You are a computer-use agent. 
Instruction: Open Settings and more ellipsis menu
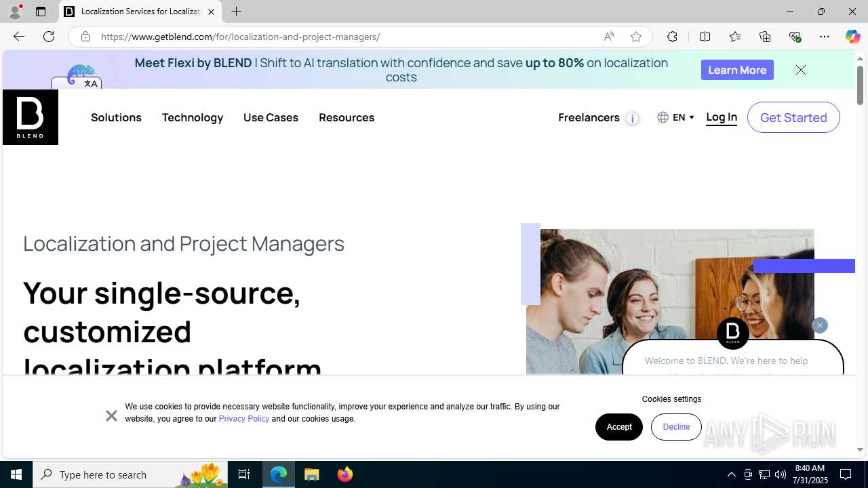coord(824,37)
